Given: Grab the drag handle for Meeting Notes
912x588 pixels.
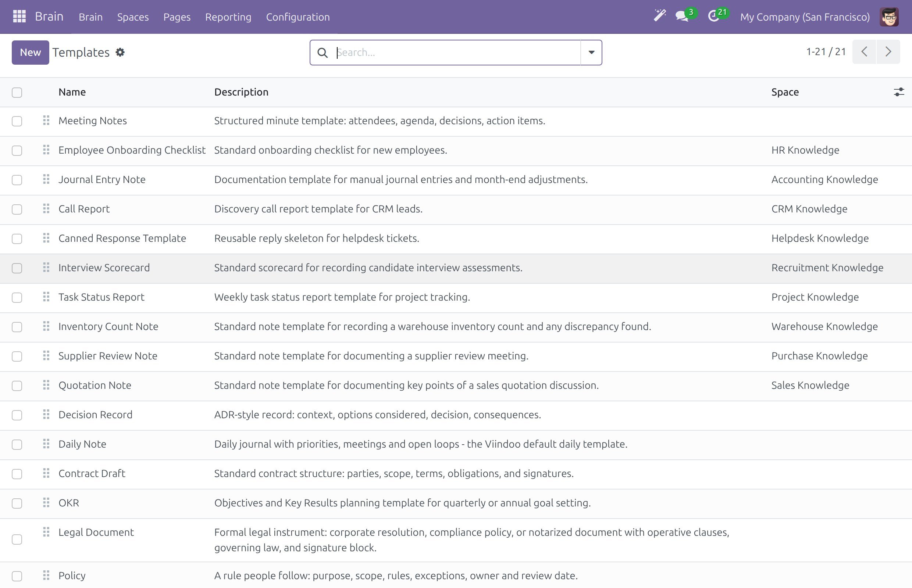Looking at the screenshot, I should pyautogui.click(x=46, y=121).
